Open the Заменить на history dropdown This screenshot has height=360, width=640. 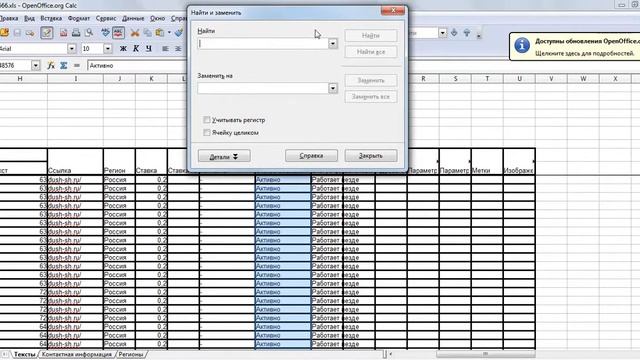tap(333, 88)
